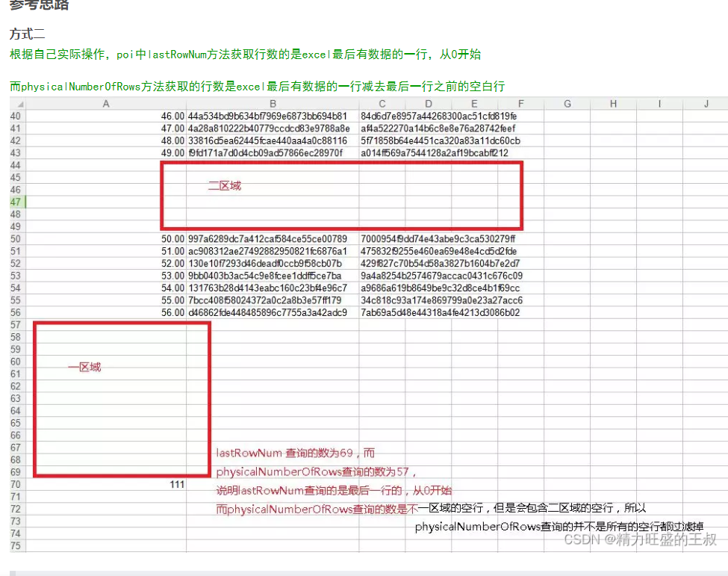Viewport: 728px width, 576px height.
Task: Click cell containing 50.00
Action: [x=106, y=239]
